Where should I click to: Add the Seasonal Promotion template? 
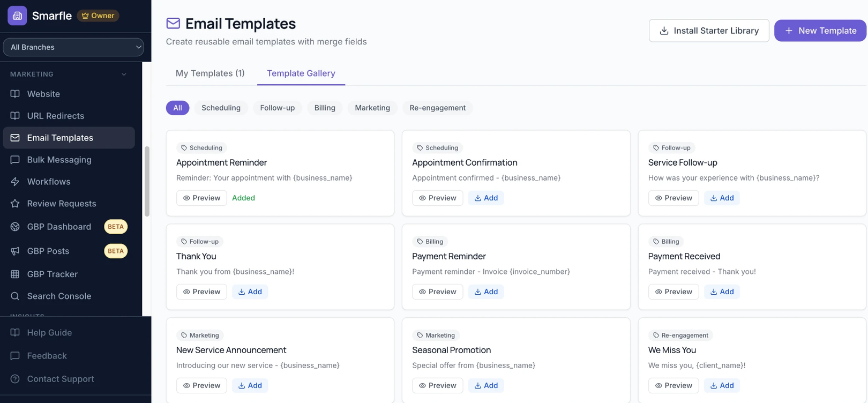point(486,385)
